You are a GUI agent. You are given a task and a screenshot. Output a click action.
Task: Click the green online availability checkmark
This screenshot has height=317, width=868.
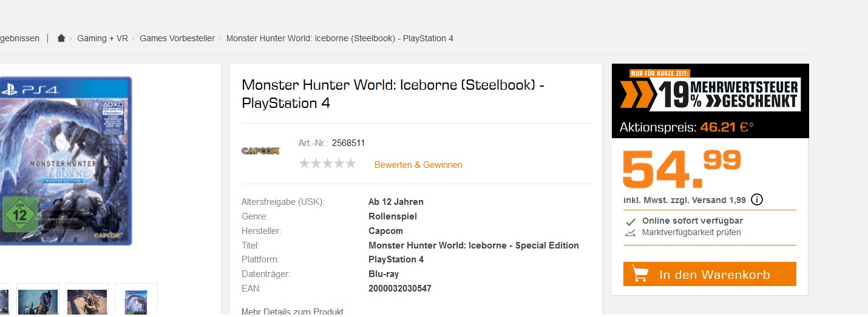click(630, 221)
